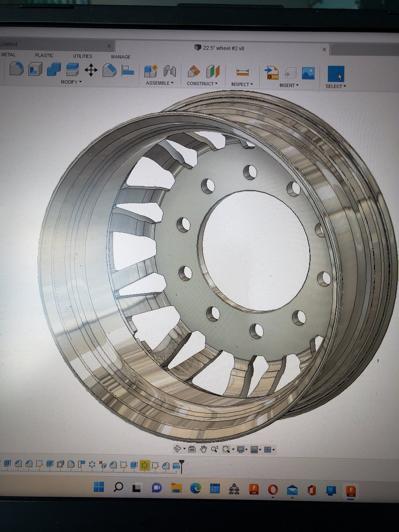Launch Microsoft Edge from the taskbar
This screenshot has width=399, height=532.
196,489
